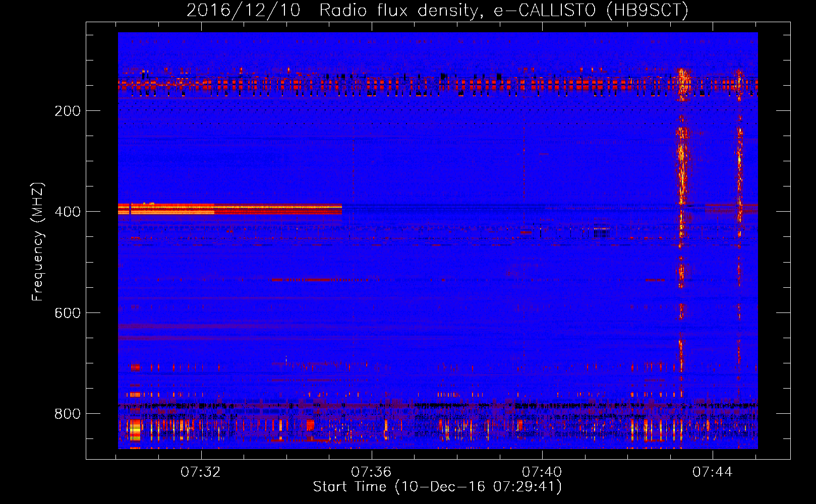Viewport: 816px width, 504px height.
Task: Click the 400 frequency tick label
Action: [x=68, y=212]
